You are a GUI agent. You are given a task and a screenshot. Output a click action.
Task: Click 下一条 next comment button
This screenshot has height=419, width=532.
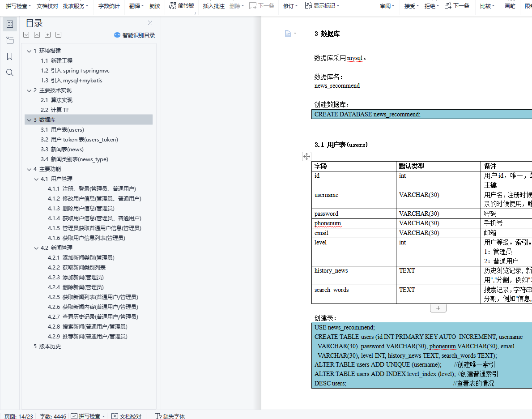[261, 6]
